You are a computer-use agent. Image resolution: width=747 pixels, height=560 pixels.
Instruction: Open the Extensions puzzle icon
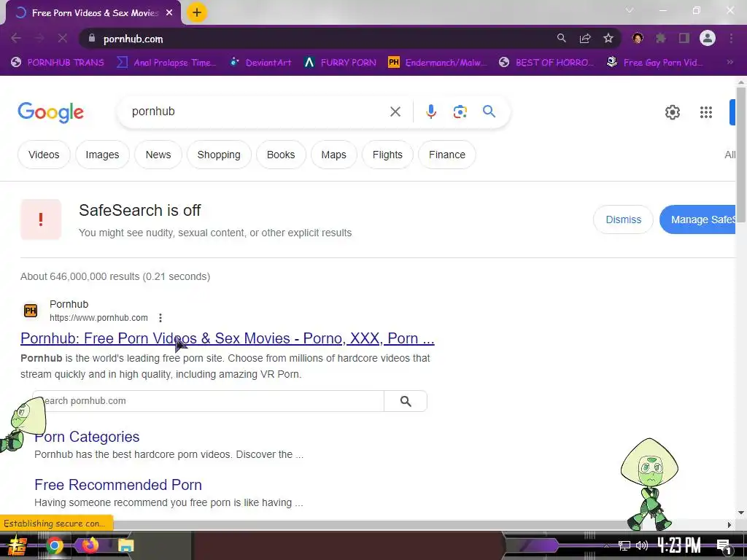pos(661,38)
